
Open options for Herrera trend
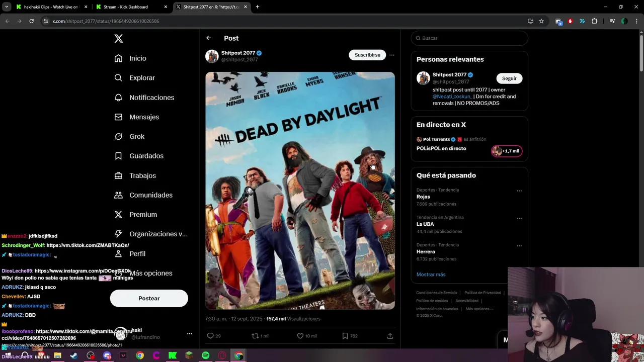pyautogui.click(x=519, y=246)
